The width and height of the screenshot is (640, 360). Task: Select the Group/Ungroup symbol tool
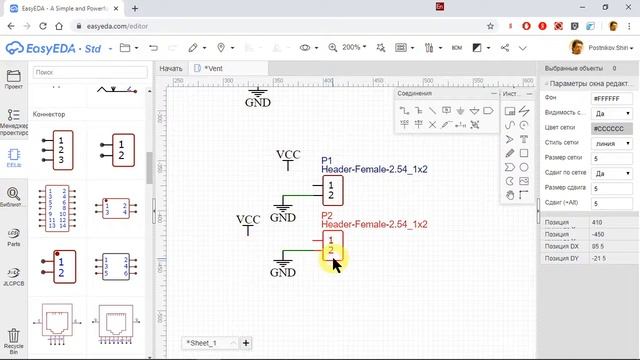pos(474,124)
